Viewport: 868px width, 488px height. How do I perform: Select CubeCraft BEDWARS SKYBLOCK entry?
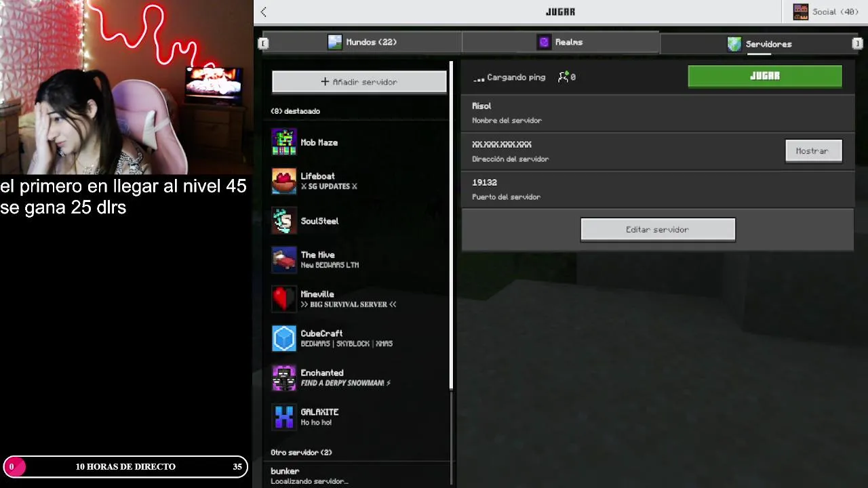coord(359,338)
